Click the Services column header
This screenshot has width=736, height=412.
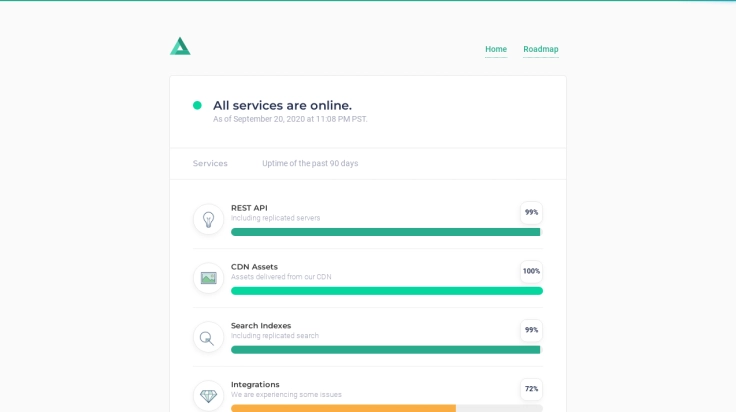(x=210, y=163)
